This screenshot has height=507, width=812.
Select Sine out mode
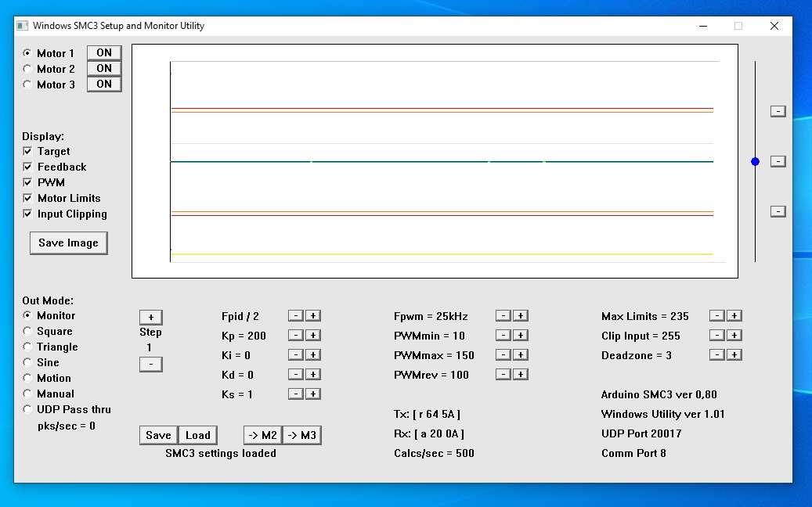pos(27,362)
